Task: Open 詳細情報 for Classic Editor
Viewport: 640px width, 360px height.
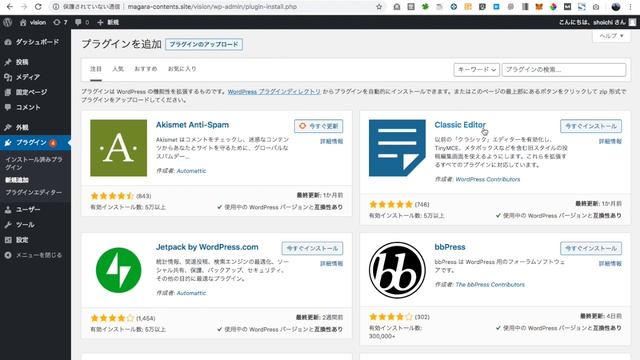Action: pos(610,141)
